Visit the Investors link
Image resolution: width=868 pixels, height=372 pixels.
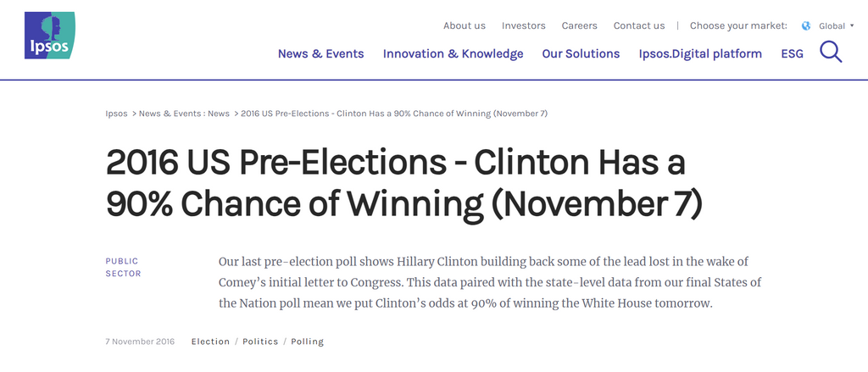(x=524, y=25)
